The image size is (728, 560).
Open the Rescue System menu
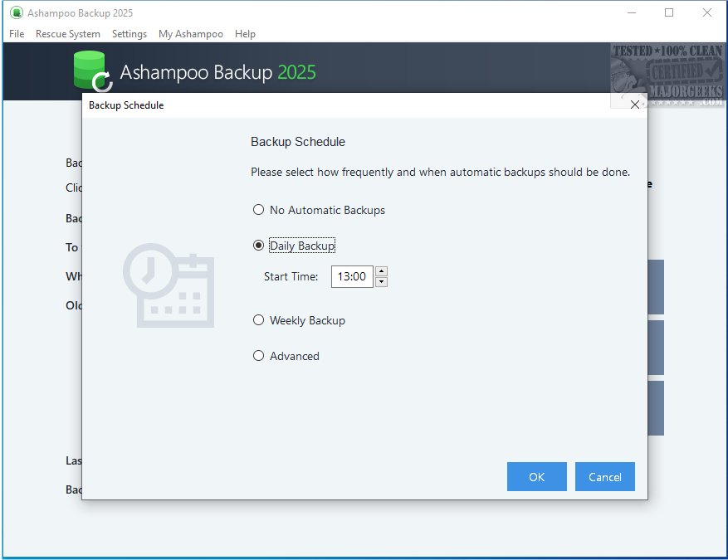pos(68,34)
